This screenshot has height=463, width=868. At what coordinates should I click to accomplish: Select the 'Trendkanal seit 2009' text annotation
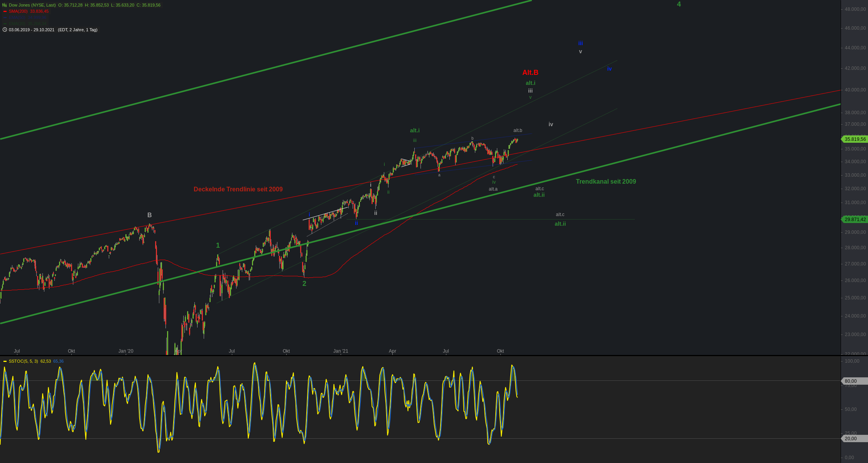point(606,181)
